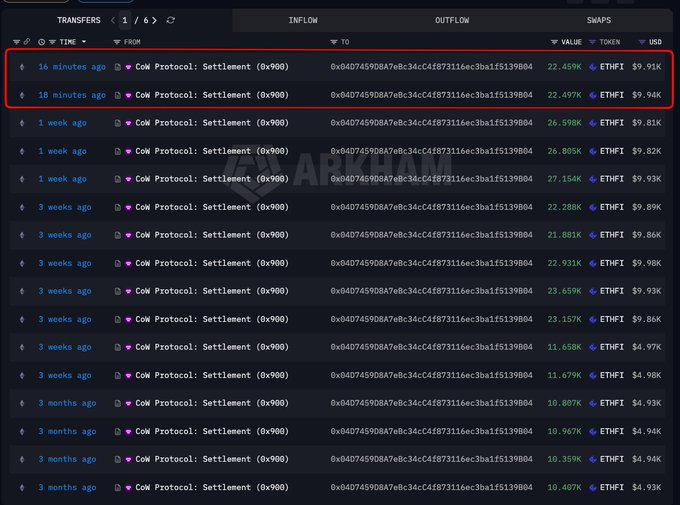This screenshot has width=680, height=505.
Task: Click the recipient address in the 23.157K row
Action: [x=431, y=319]
